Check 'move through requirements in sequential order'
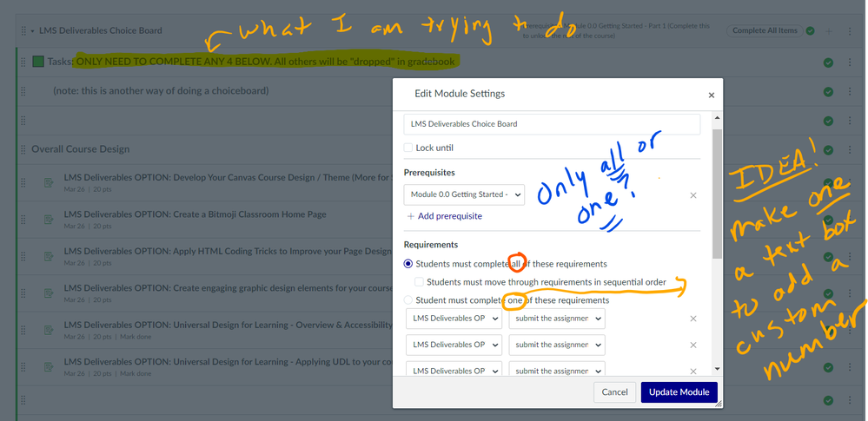The height and width of the screenshot is (421, 868). pyautogui.click(x=421, y=282)
